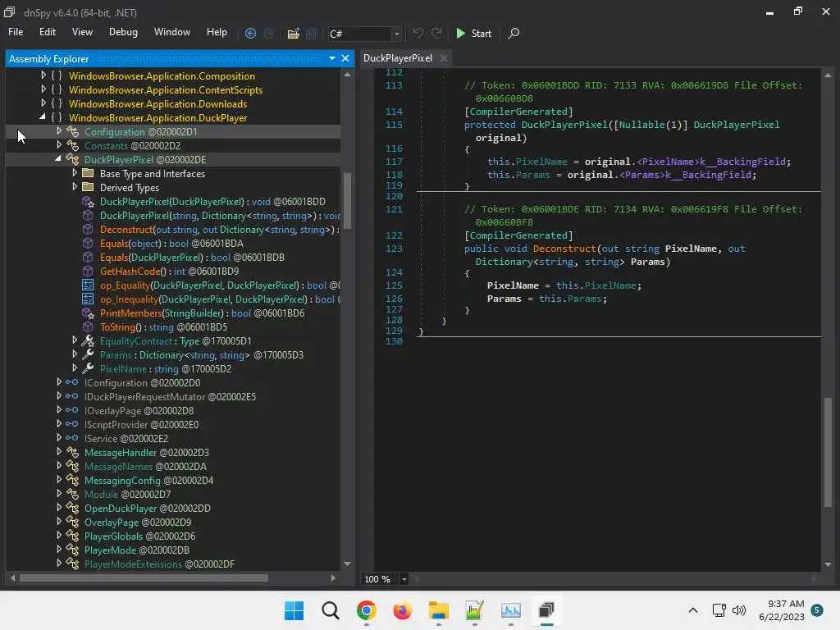Viewport: 840px width, 630px height.
Task: Select PlayerGlobals class in tree
Action: pyautogui.click(x=139, y=536)
